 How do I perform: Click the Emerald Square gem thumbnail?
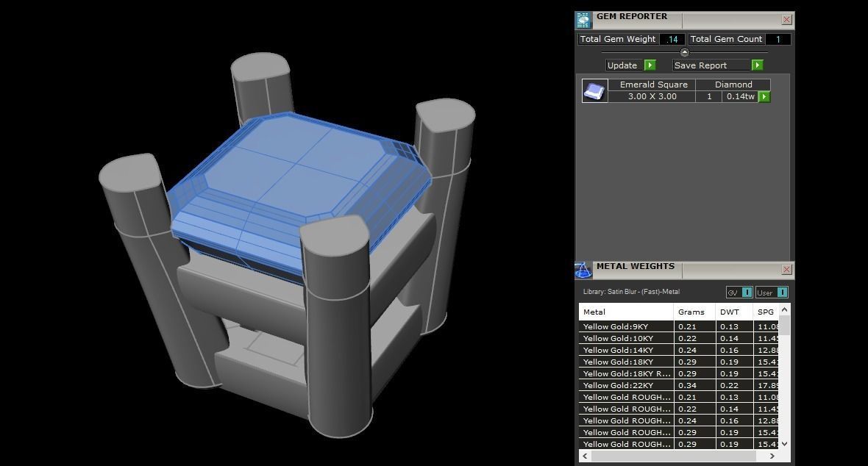coord(594,90)
